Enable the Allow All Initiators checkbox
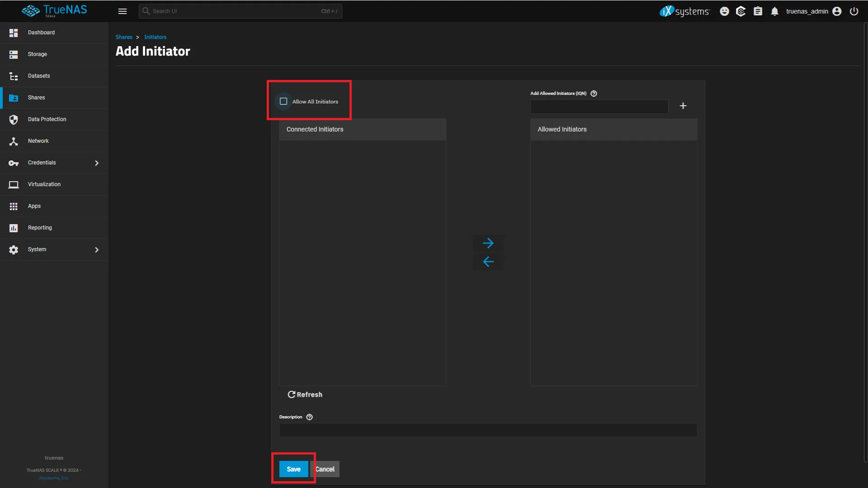The image size is (868, 488). coord(283,101)
